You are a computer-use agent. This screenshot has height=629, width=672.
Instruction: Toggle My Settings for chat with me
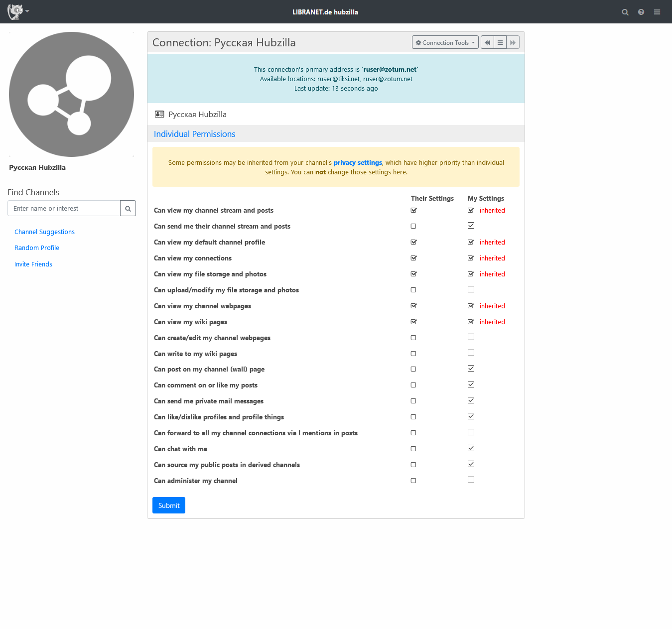471,448
